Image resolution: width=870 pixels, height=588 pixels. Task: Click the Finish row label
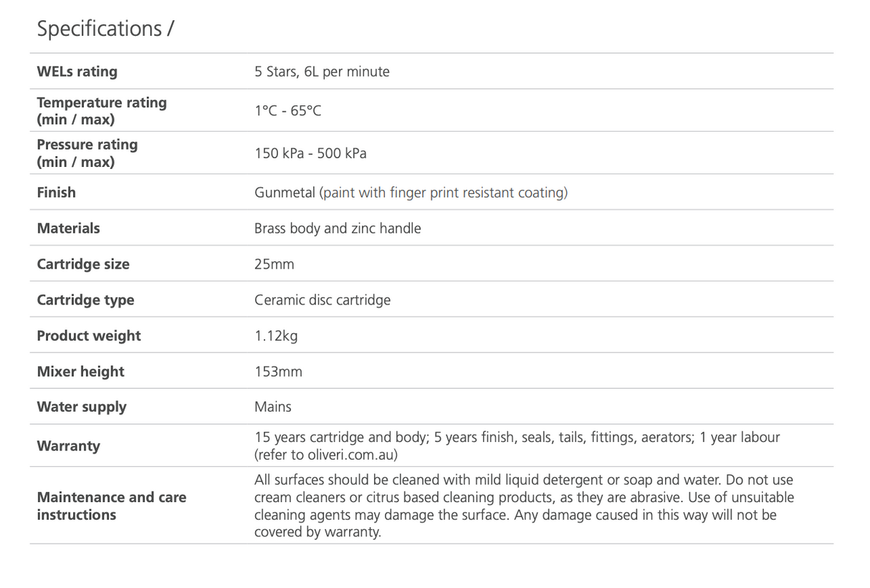pyautogui.click(x=56, y=192)
